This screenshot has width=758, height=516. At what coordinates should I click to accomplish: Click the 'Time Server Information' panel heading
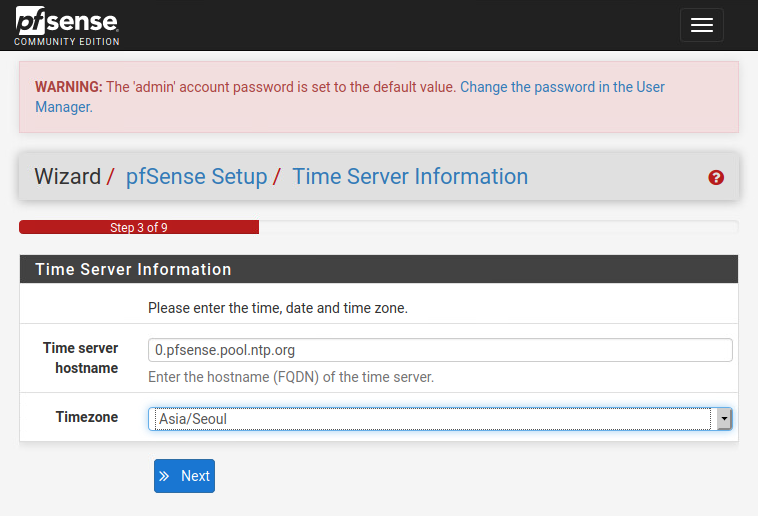pyautogui.click(x=133, y=269)
